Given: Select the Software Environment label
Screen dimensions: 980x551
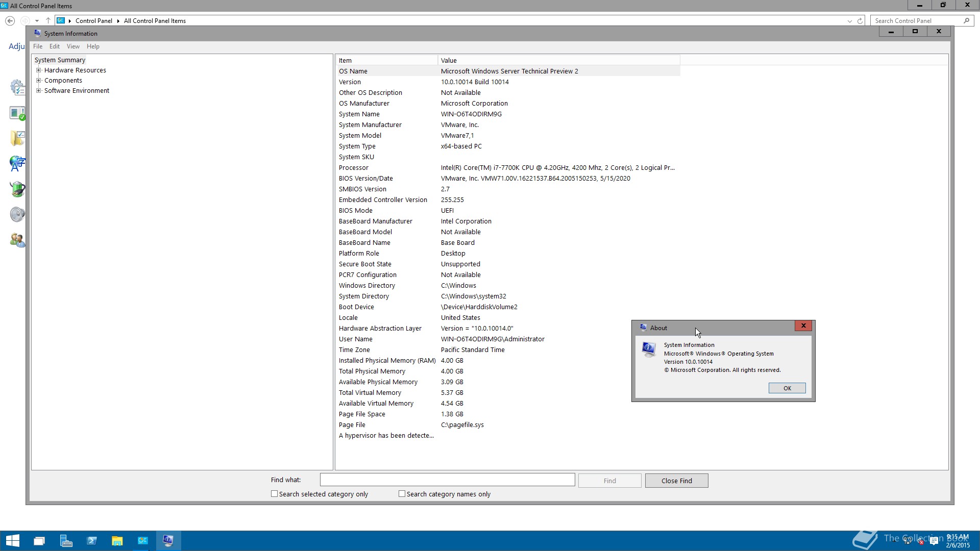Looking at the screenshot, I should click(x=77, y=91).
